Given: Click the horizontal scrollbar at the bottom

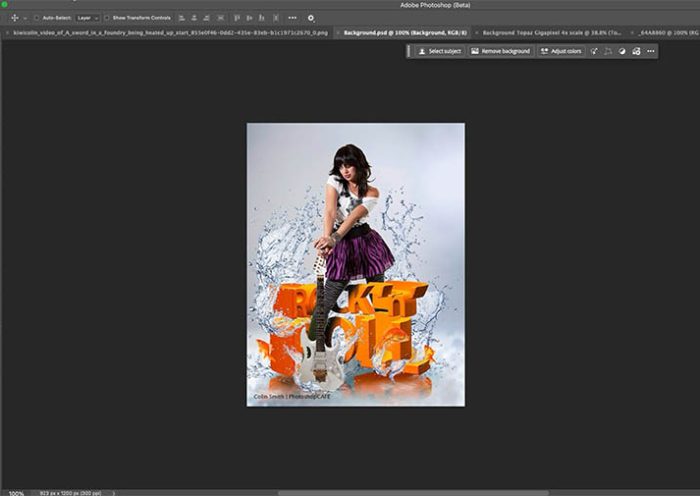Looking at the screenshot, I should click(400, 492).
